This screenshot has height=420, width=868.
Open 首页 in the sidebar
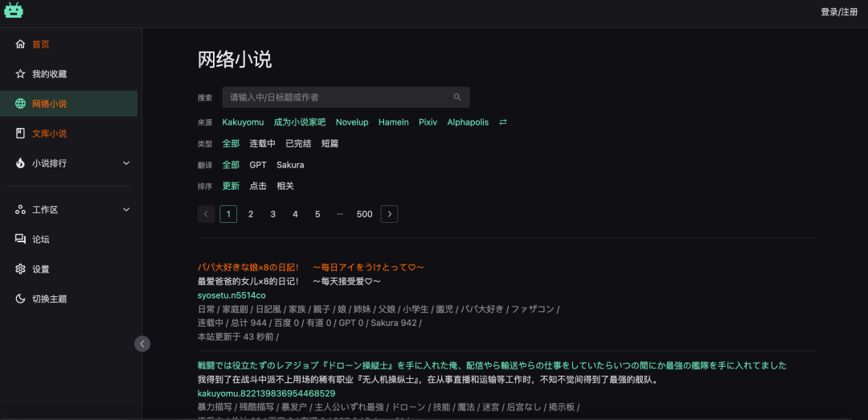(40, 44)
